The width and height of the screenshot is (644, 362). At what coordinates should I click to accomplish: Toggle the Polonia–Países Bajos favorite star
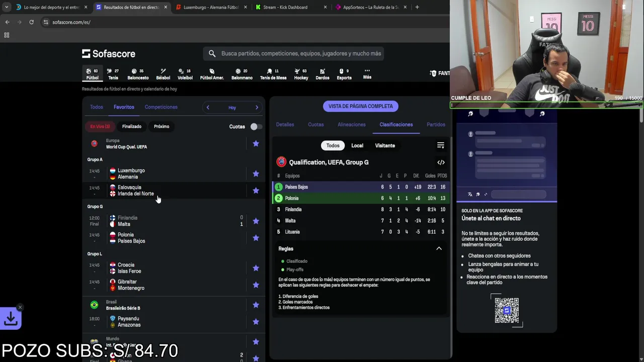[256, 238]
